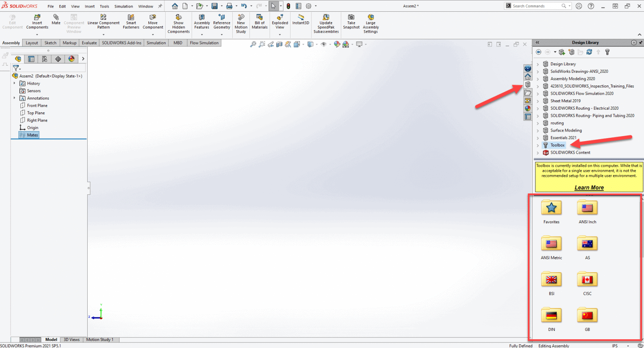Expand the Sheet Metal 2019 library node
644x348 pixels.
tap(538, 101)
